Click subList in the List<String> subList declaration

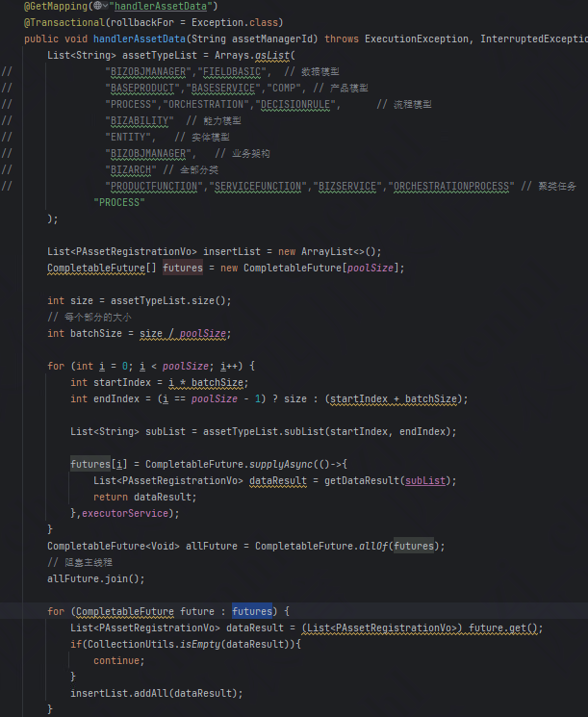pyautogui.click(x=166, y=432)
